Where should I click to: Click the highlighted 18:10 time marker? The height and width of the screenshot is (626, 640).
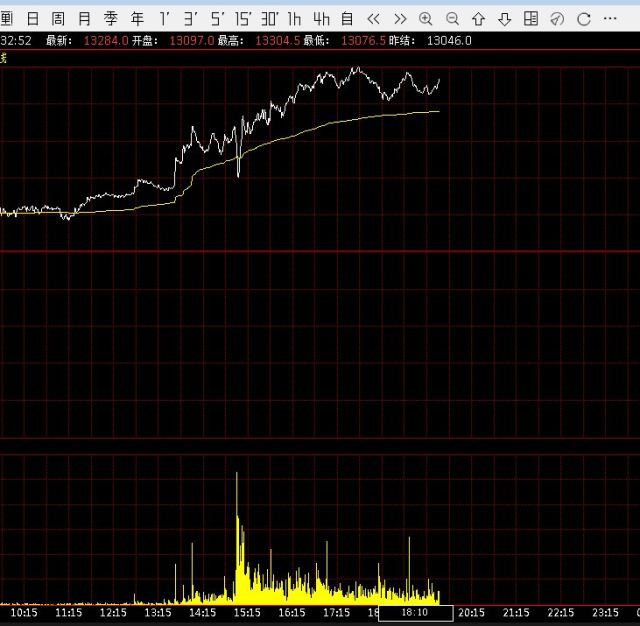[x=415, y=612]
